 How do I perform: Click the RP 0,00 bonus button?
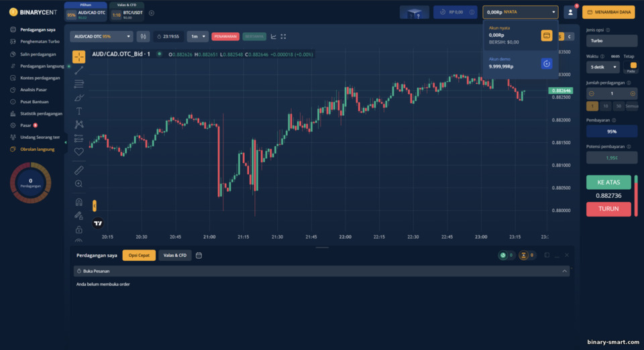(455, 12)
